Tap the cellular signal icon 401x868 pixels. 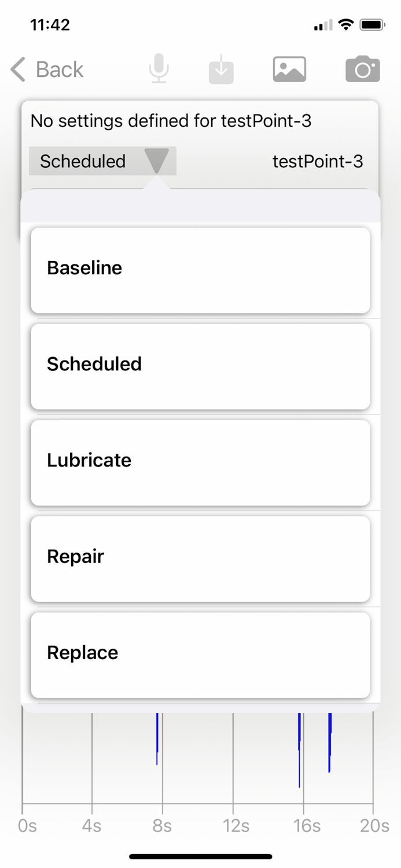(x=322, y=25)
